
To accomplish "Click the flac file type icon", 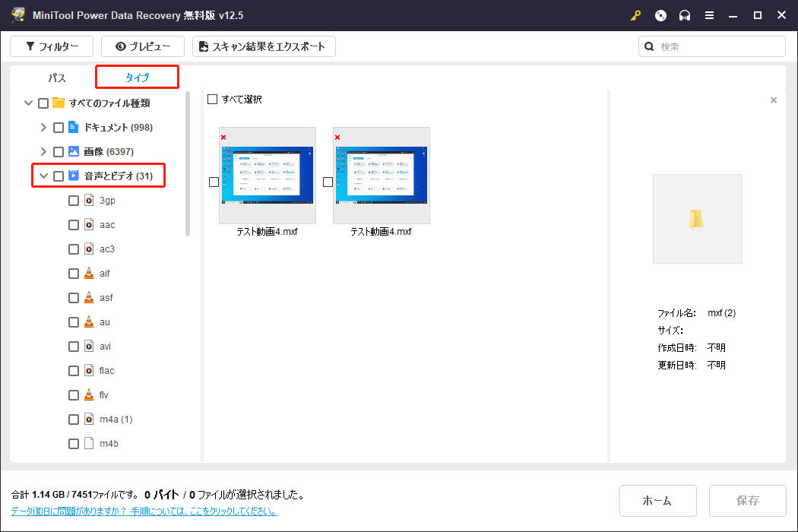I will tap(89, 371).
